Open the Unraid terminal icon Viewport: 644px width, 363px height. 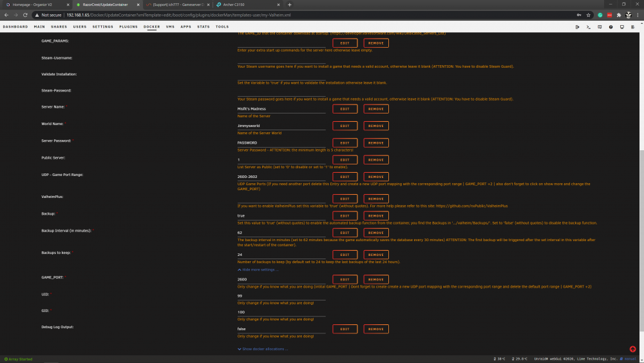click(x=589, y=26)
